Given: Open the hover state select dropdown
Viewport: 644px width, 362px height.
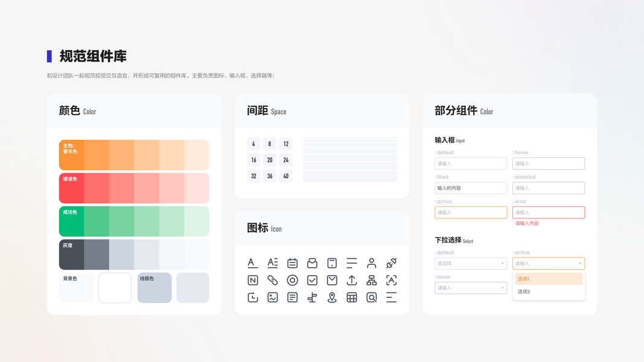Looking at the screenshot, I should tap(471, 288).
